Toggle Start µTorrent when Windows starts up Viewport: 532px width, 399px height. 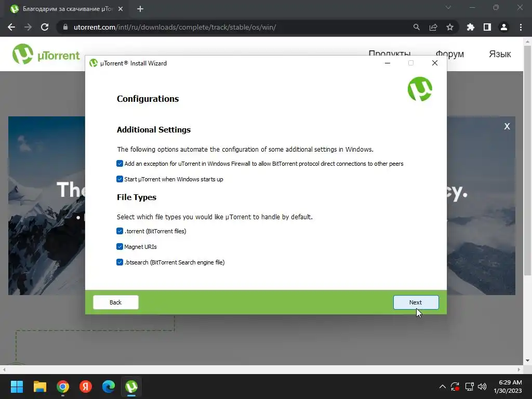tap(120, 179)
